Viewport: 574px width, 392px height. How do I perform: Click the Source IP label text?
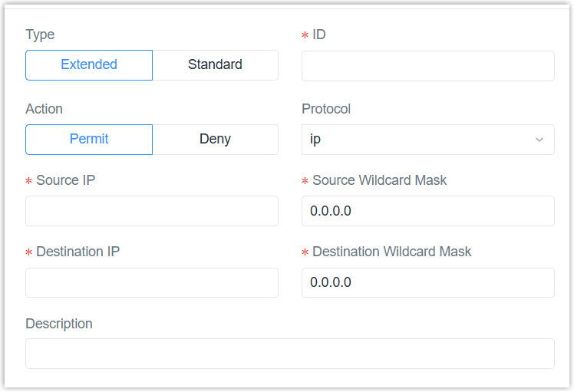65,180
